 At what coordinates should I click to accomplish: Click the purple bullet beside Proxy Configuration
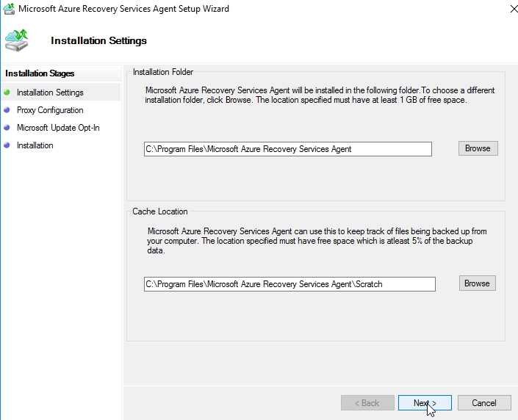tap(7, 110)
